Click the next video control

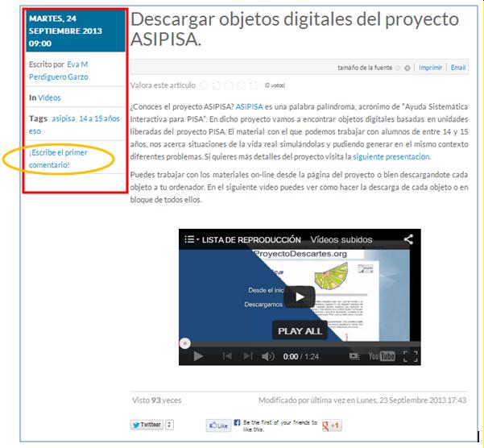[x=248, y=356]
